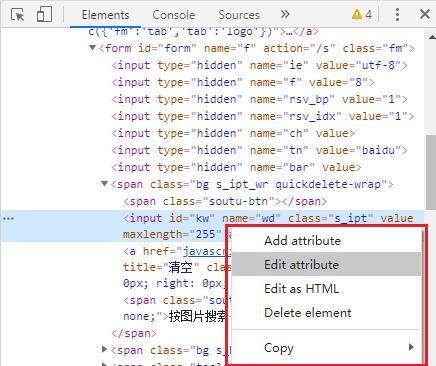Open the Copy submenu
This screenshot has height=366, width=436.
tap(327, 348)
